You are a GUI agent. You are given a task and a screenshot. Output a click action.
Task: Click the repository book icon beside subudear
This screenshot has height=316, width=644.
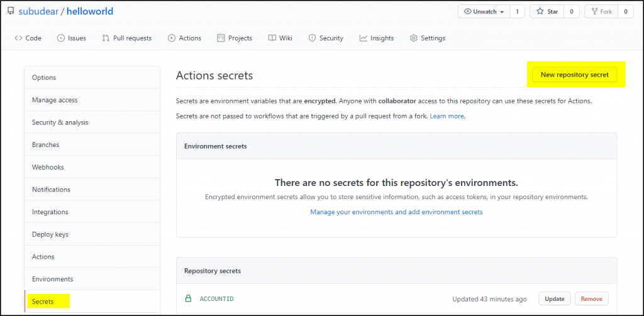click(11, 11)
